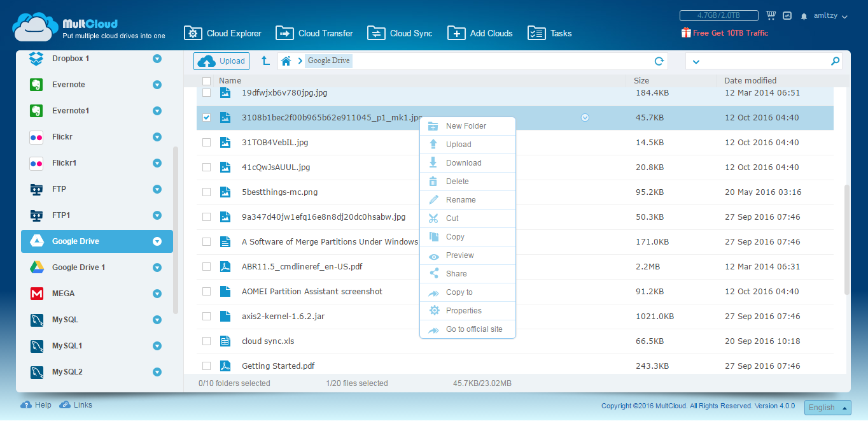
Task: Open Add Clouds in the top navigation
Action: pos(480,33)
